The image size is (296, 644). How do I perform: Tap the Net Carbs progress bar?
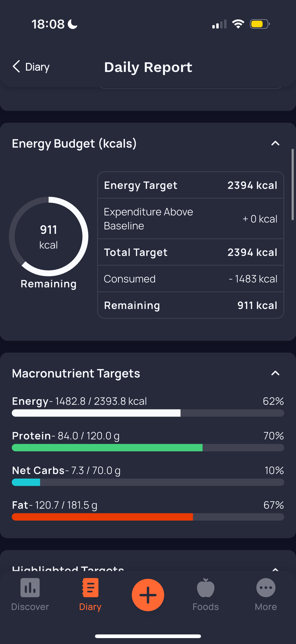[x=148, y=482]
